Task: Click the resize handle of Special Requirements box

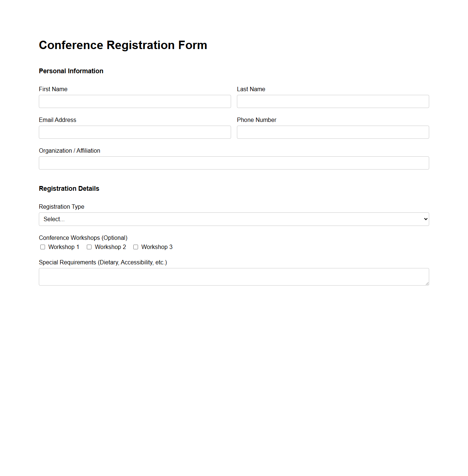Action: (x=427, y=283)
